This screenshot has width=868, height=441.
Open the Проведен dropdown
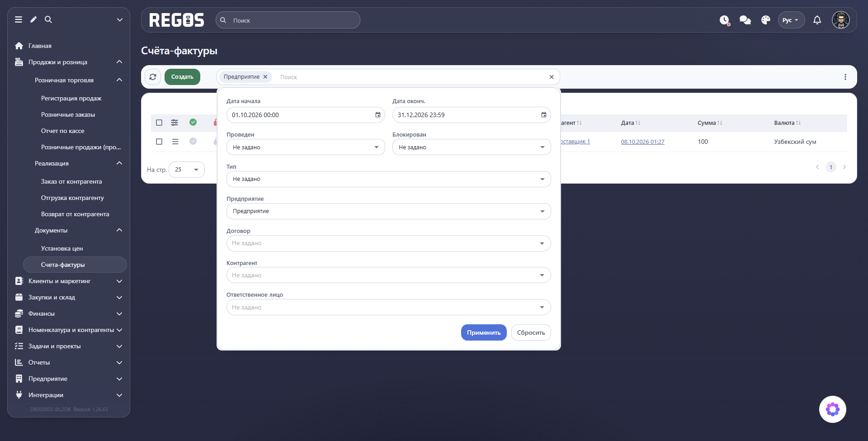point(306,147)
